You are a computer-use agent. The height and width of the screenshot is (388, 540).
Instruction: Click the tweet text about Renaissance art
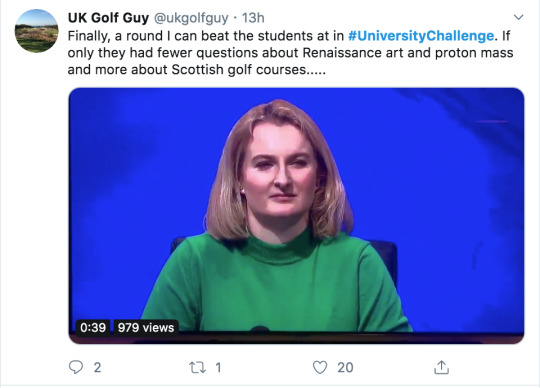tap(348, 53)
